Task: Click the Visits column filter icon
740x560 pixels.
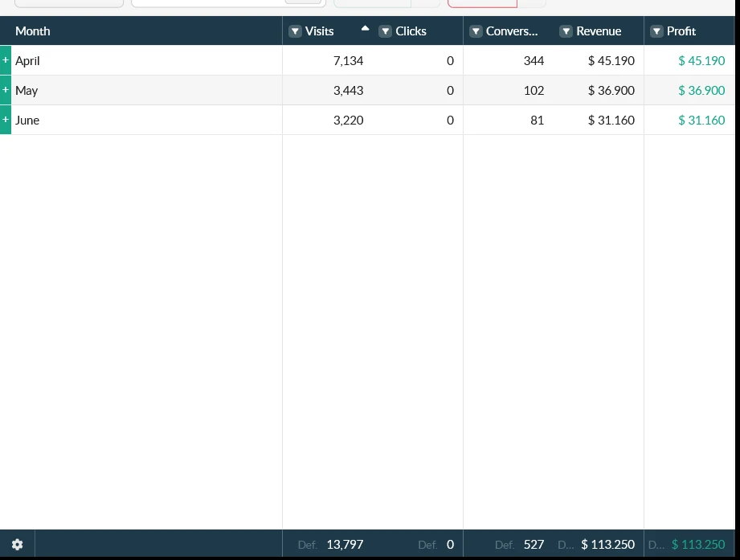Action: coord(295,31)
